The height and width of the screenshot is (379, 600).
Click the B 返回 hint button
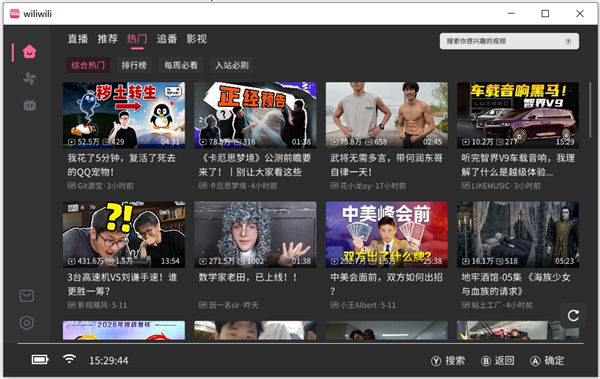(497, 361)
